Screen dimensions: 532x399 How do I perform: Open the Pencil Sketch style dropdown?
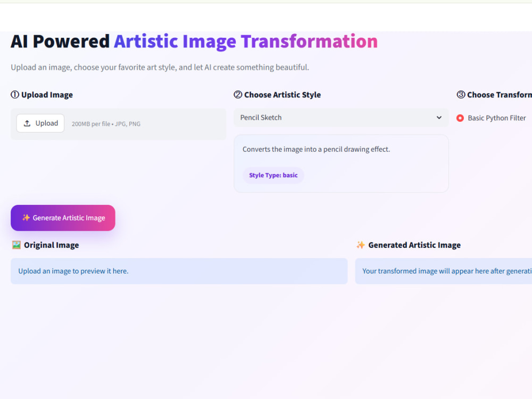coord(341,118)
